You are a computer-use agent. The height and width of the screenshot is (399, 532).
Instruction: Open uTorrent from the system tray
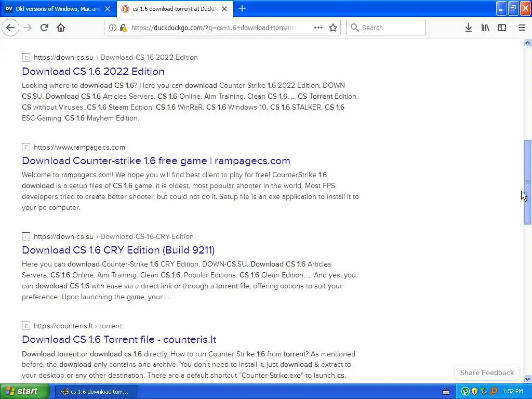(x=465, y=392)
